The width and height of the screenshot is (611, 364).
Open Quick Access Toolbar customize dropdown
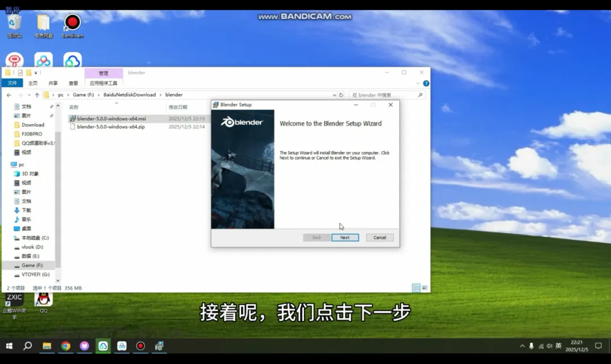36,73
